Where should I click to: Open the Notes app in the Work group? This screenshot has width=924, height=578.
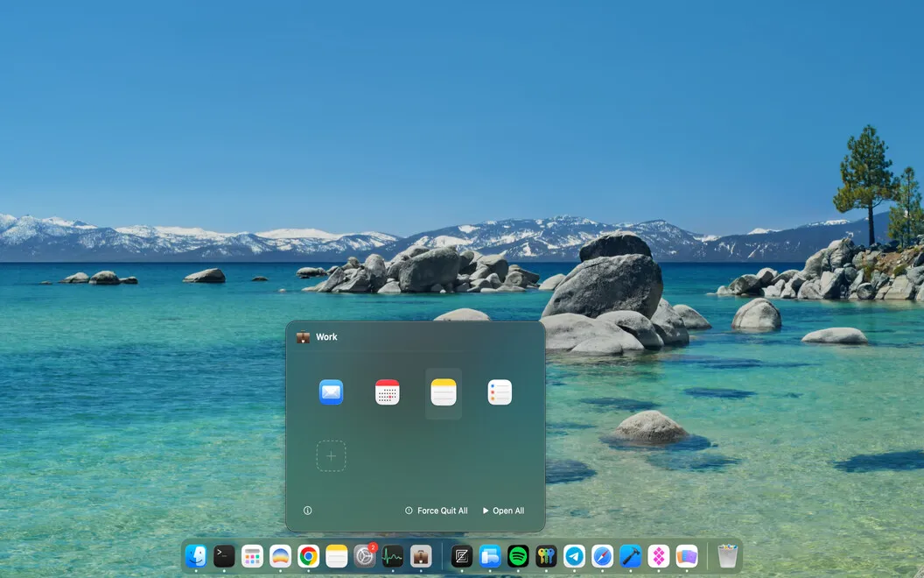click(x=444, y=392)
